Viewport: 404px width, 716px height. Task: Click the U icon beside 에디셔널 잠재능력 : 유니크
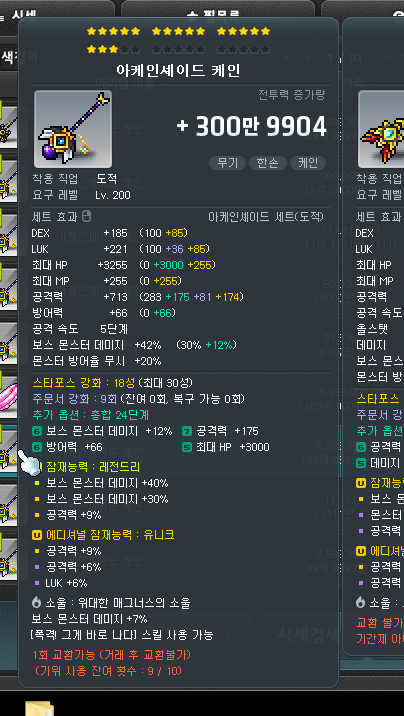(37, 534)
